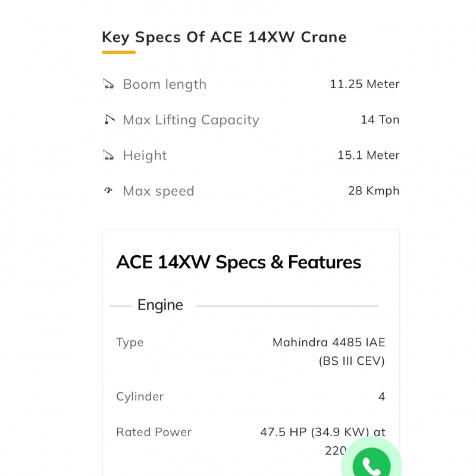Click the 15.1 Meter height value
Screen dimensions: 476x476
(x=368, y=155)
